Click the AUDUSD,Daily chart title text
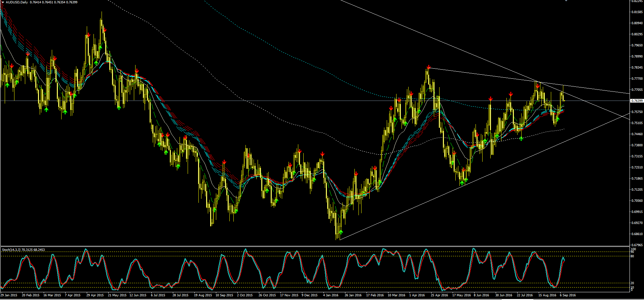Image resolution: width=644 pixels, height=300 pixels. pyautogui.click(x=16, y=2)
